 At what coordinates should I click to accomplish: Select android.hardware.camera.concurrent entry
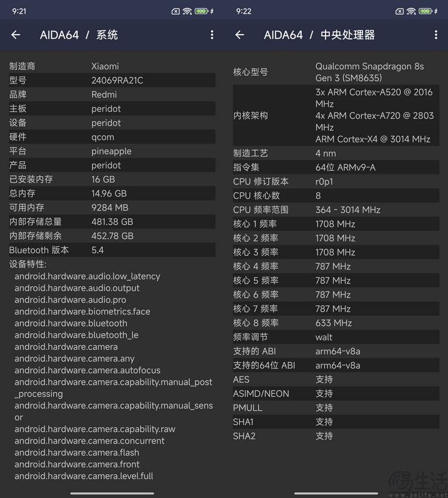[89, 441]
